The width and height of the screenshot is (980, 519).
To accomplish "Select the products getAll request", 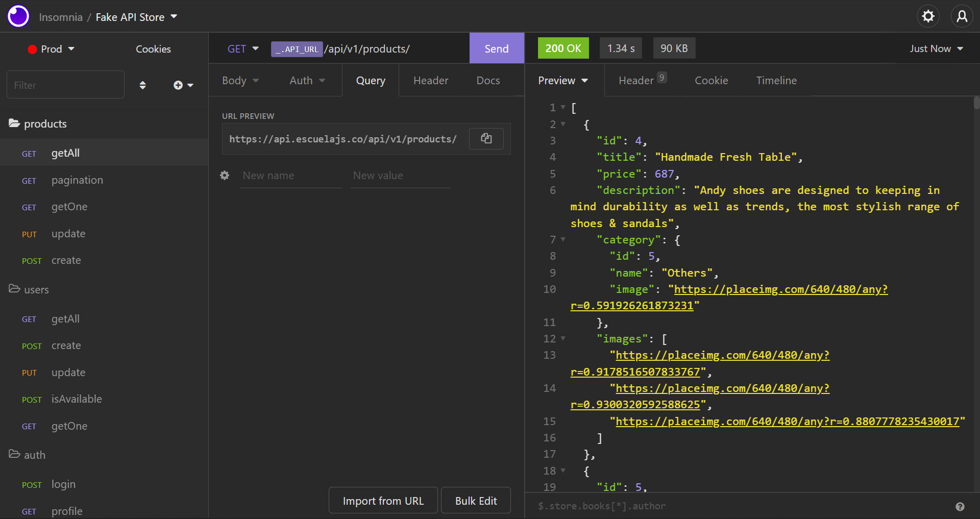I will (104, 153).
